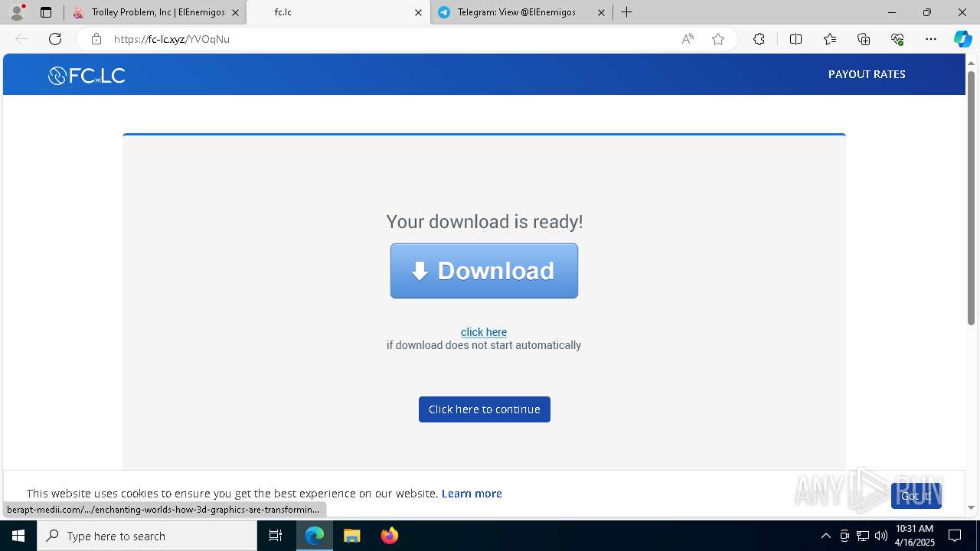Click the blue Download button
The image size is (980, 551).
coord(484,271)
